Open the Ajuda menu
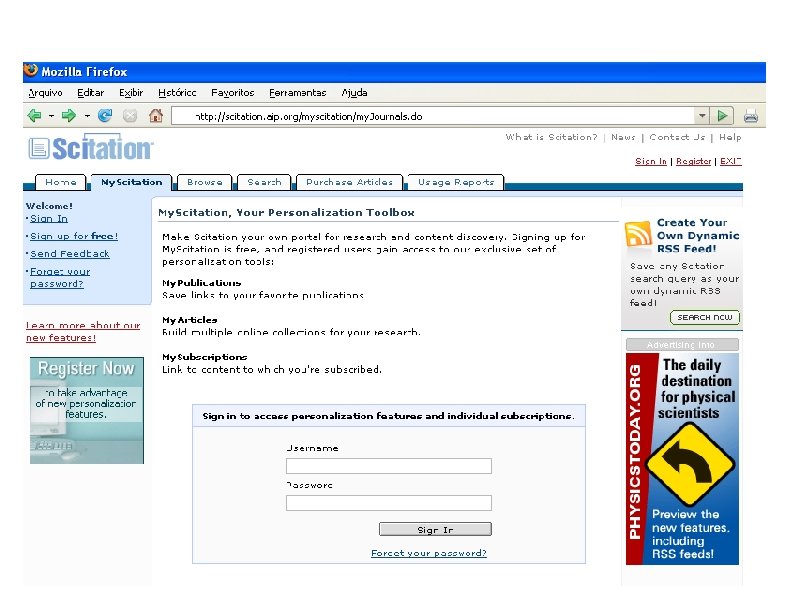This screenshot has width=794, height=595. (354, 93)
